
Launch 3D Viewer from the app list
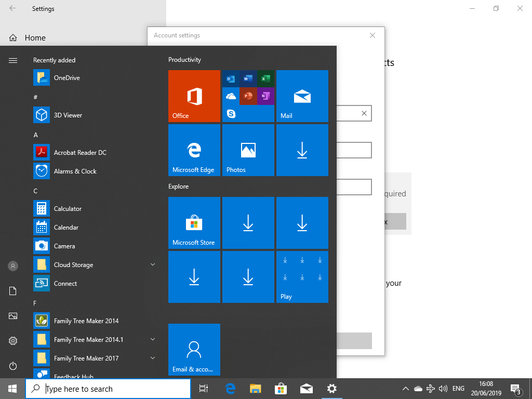click(x=95, y=115)
